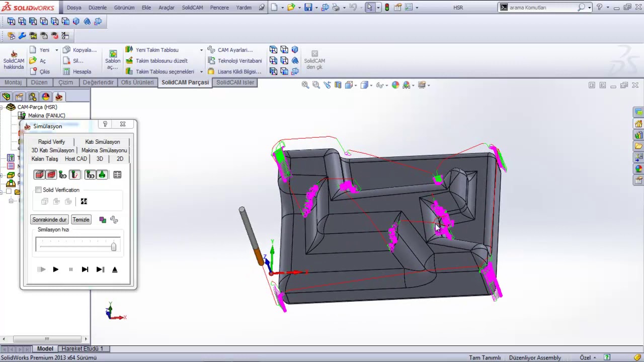Image resolution: width=644 pixels, height=362 pixels.
Task: Select the Makina Simülasyonu tab
Action: (104, 150)
